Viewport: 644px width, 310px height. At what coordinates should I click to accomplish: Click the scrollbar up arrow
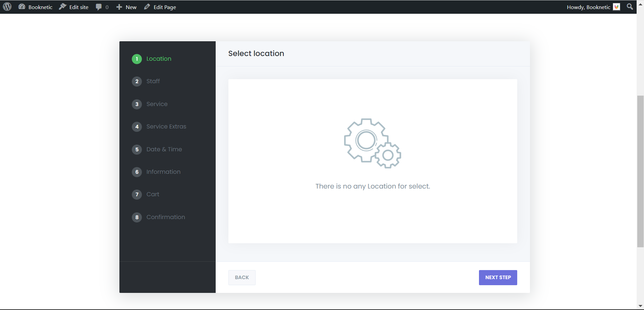[x=640, y=4]
